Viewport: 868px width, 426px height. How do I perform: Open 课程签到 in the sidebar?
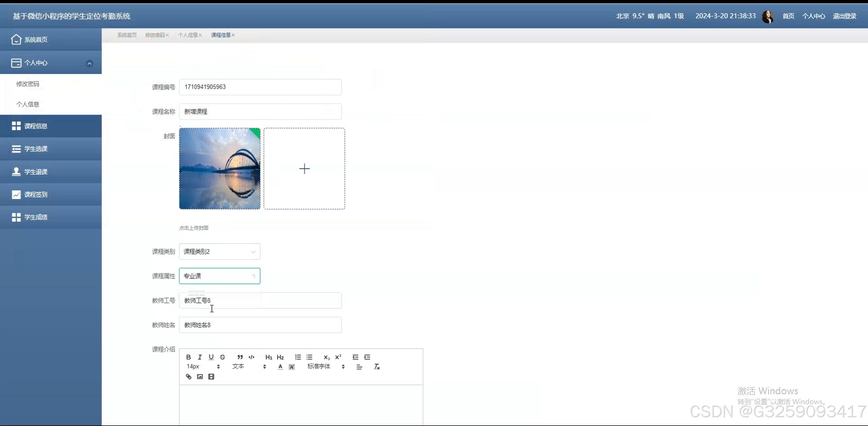(x=51, y=195)
